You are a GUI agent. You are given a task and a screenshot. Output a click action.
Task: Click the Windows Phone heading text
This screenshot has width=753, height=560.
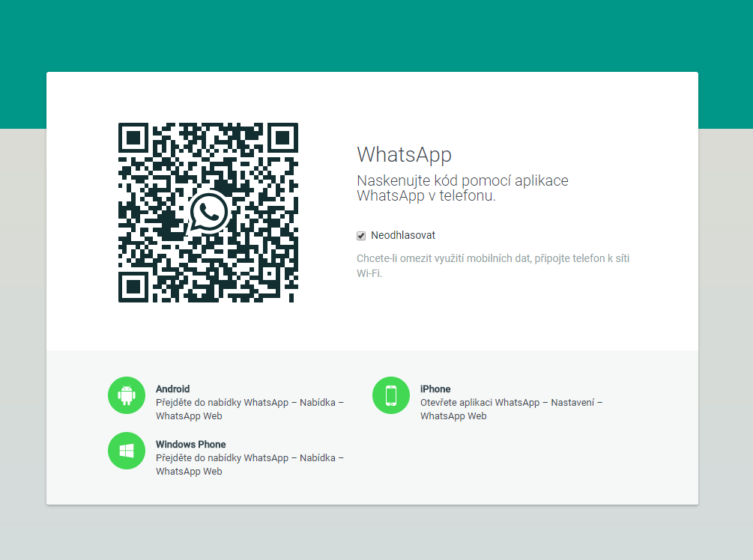point(190,445)
